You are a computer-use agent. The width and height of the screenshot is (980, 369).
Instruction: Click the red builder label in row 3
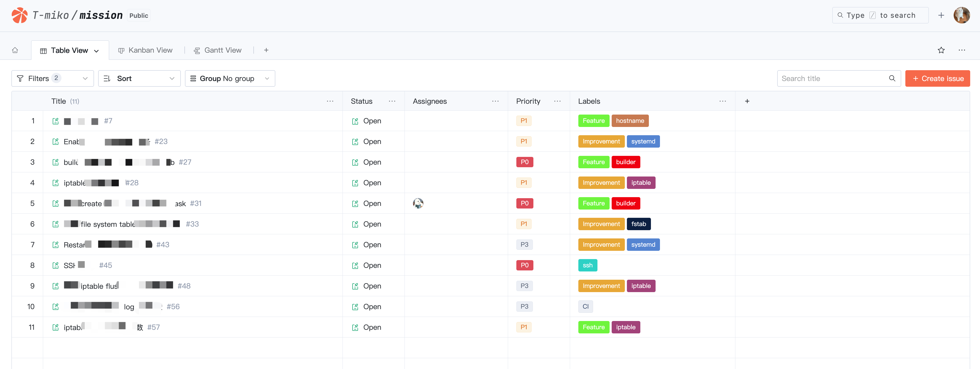(625, 162)
